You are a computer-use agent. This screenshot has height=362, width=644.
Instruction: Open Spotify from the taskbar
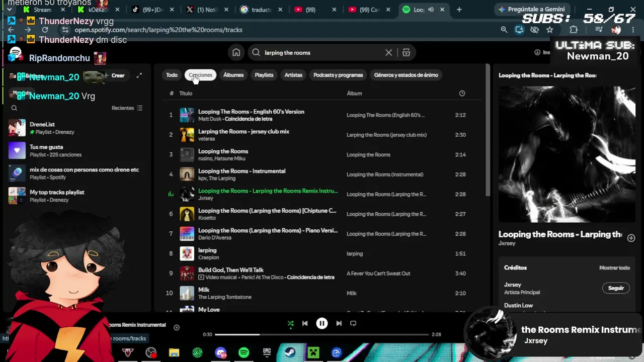(x=244, y=353)
